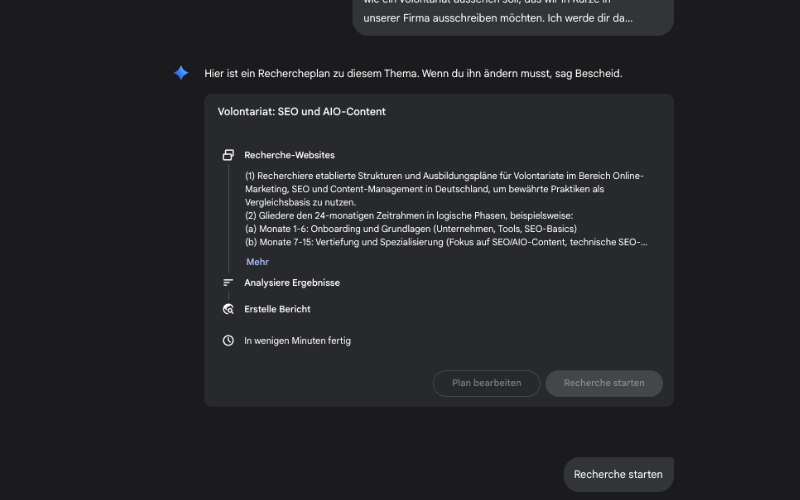Click the Analysiere Ergebnisse lines icon
This screenshot has width=800, height=500.
(x=228, y=283)
